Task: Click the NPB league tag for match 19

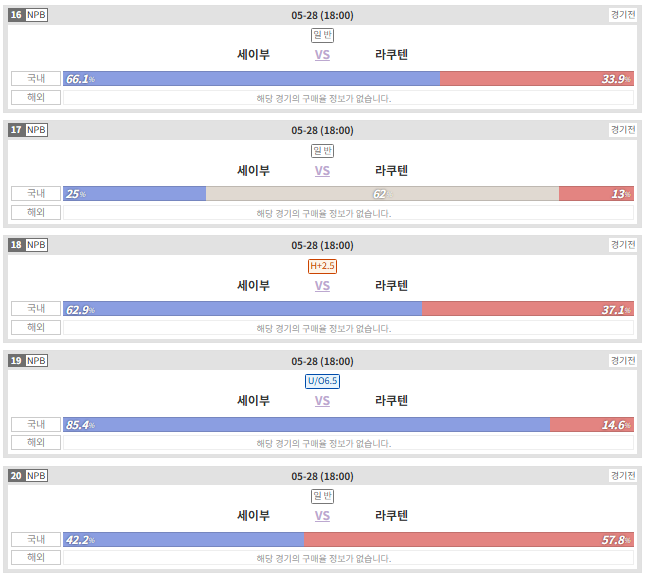Action: click(x=36, y=361)
